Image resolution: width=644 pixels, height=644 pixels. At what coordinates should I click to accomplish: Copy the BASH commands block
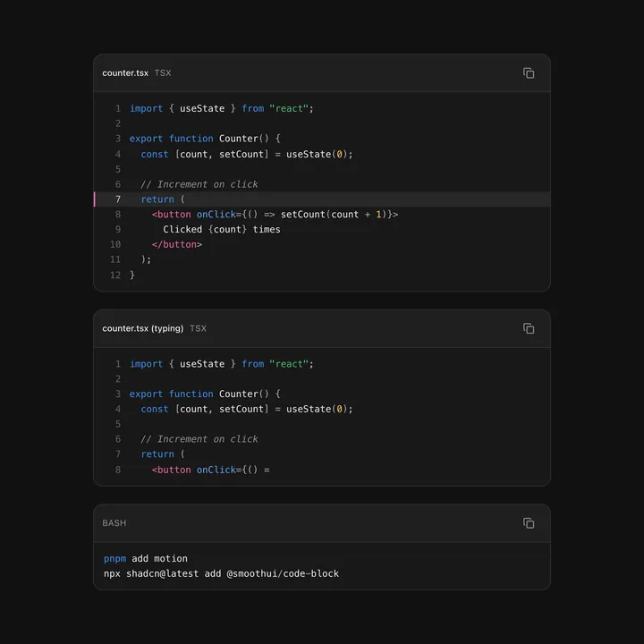click(x=529, y=523)
